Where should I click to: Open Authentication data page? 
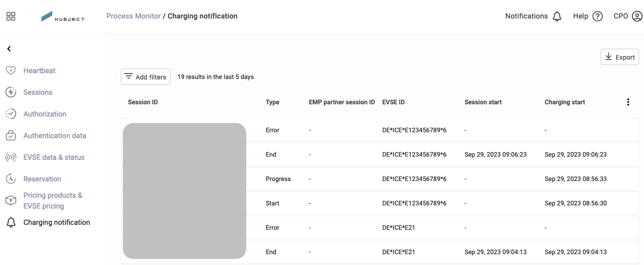(55, 135)
